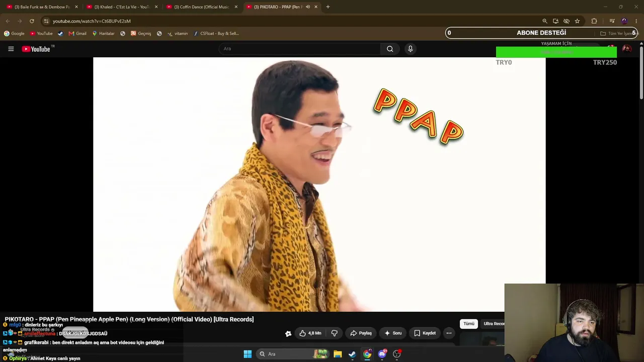This screenshot has height=362, width=644.
Task: Open the Haritalar bookmark
Action: (x=103, y=34)
